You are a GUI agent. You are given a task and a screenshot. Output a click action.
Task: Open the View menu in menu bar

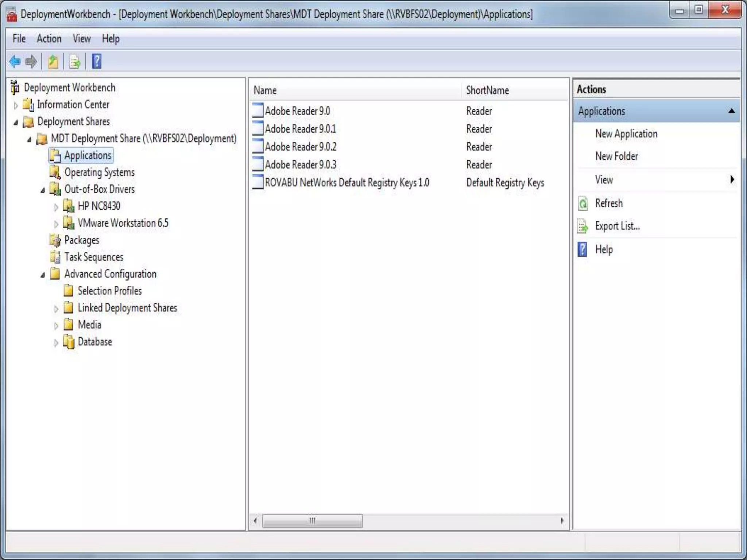pyautogui.click(x=81, y=38)
